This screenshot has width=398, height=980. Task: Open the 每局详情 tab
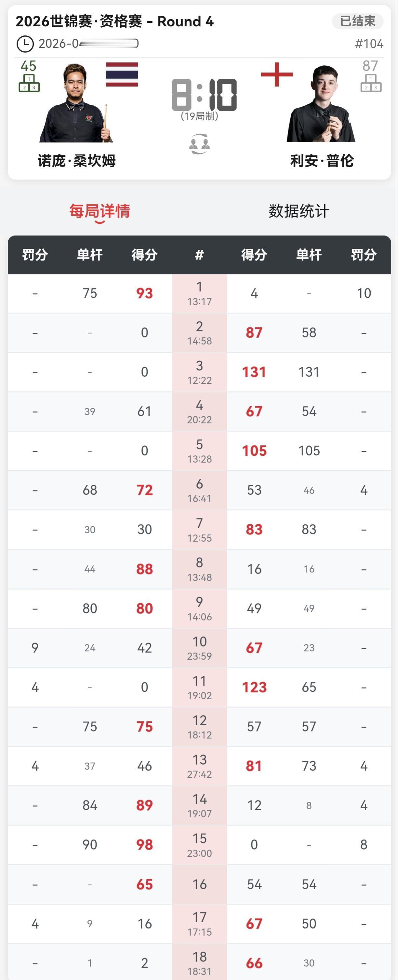tap(100, 211)
